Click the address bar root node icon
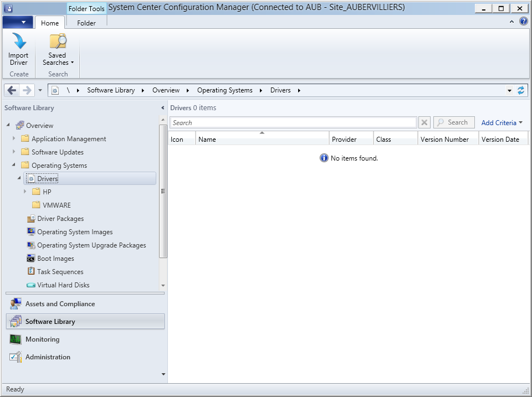Image resolution: width=532 pixels, height=397 pixels. click(x=55, y=90)
